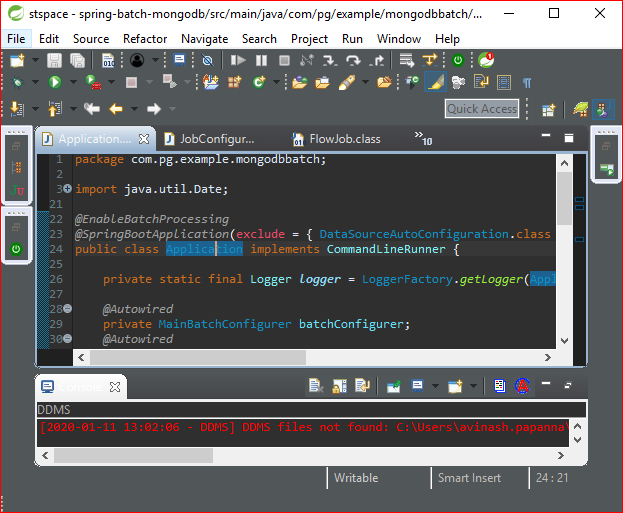This screenshot has width=623, height=513.
Task: Switch to the Spring perspective leaf icon
Action: [580, 109]
